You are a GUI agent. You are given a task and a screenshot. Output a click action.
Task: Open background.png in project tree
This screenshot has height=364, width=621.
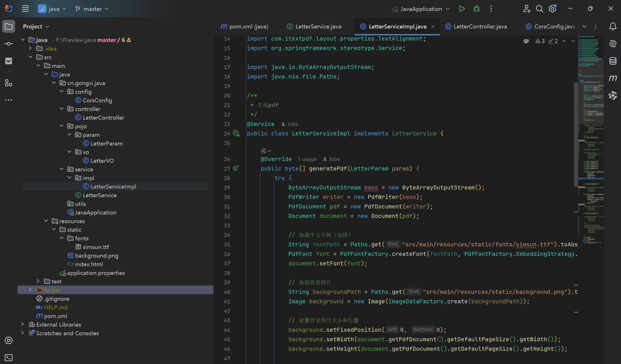[93, 255]
